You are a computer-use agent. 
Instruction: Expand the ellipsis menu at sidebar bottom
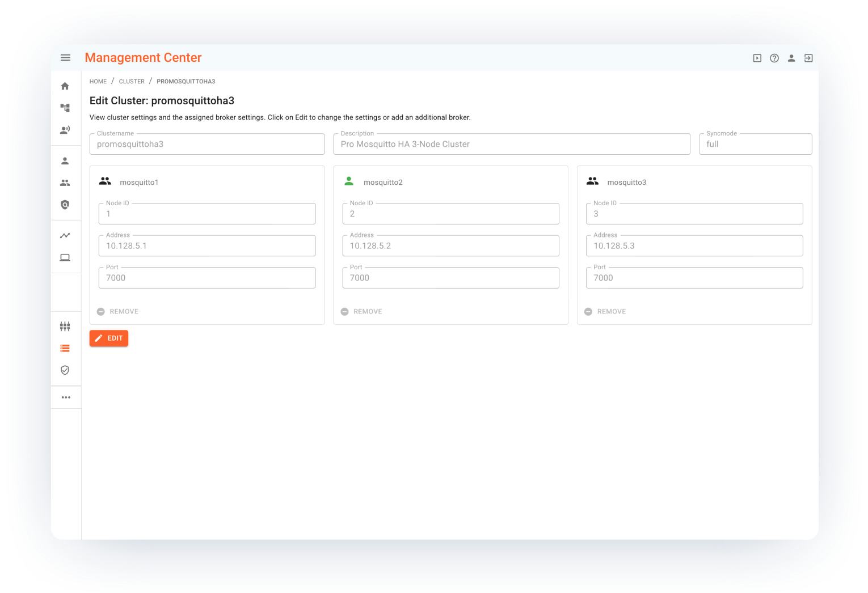tap(66, 397)
